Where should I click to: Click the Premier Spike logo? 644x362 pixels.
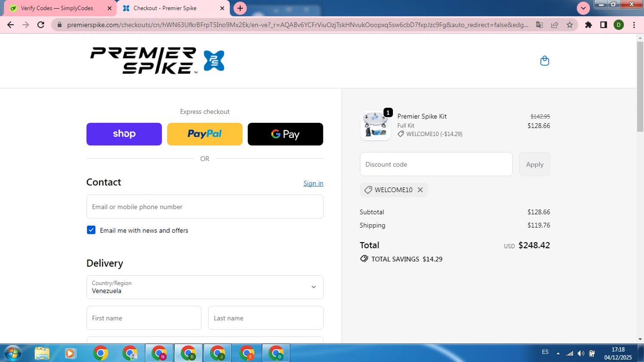[157, 61]
